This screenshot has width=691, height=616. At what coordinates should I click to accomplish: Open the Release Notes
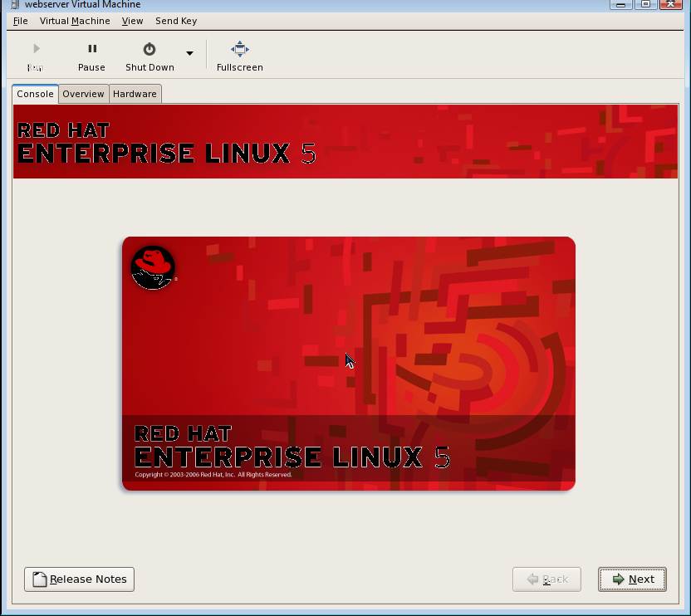click(79, 579)
